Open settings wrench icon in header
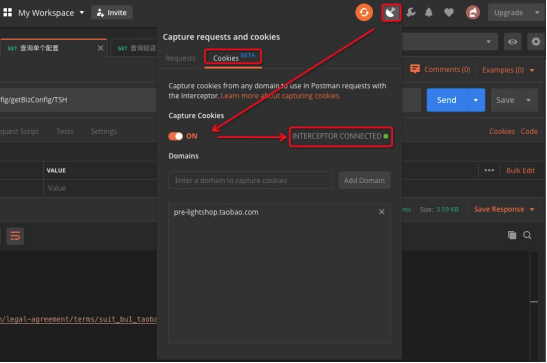547x363 pixels. coord(411,13)
